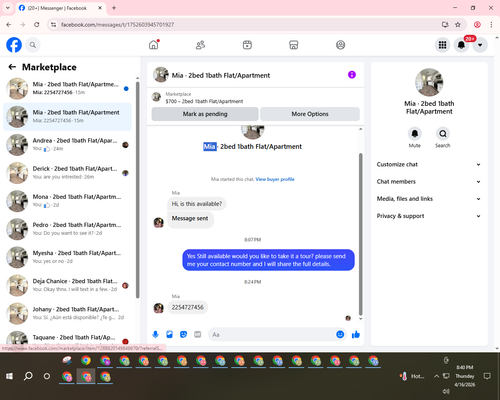This screenshot has height=400, width=500.
Task: Search in conversation using the magnifier icon
Action: (x=443, y=134)
